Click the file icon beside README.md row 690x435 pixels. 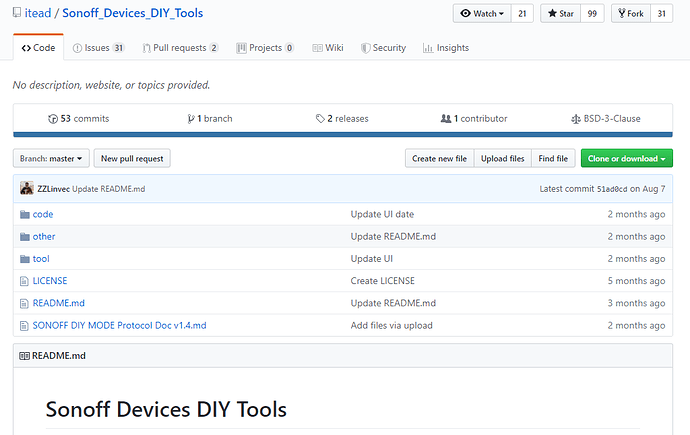coord(24,303)
